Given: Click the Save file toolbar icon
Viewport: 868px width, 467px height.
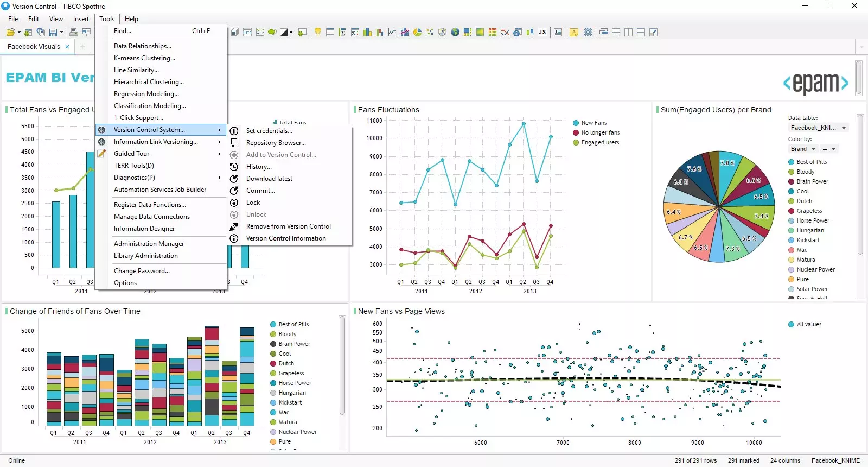Looking at the screenshot, I should [x=53, y=33].
